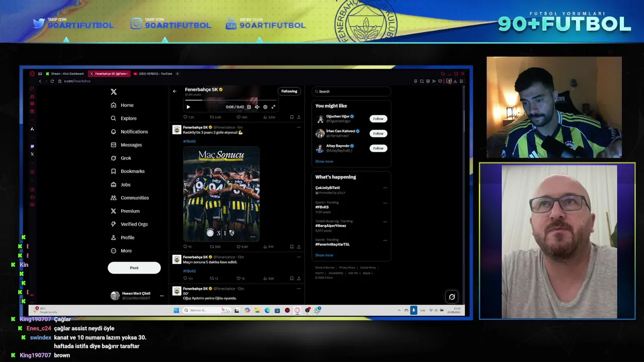Open captions icon in video player
Viewport: 644px width, 362px height.
click(249, 107)
